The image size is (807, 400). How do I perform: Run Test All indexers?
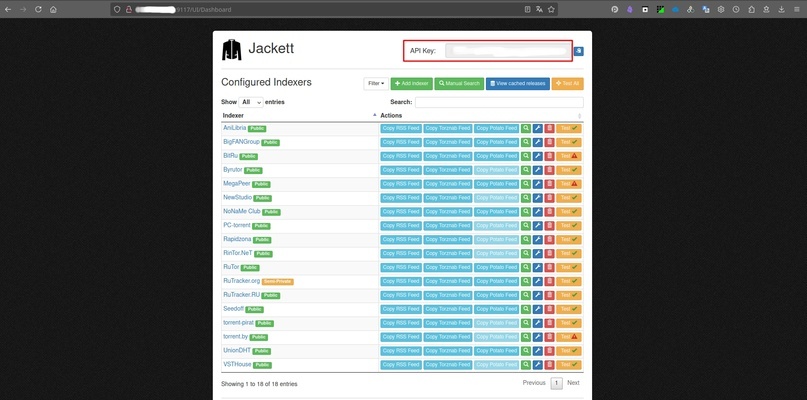point(568,83)
